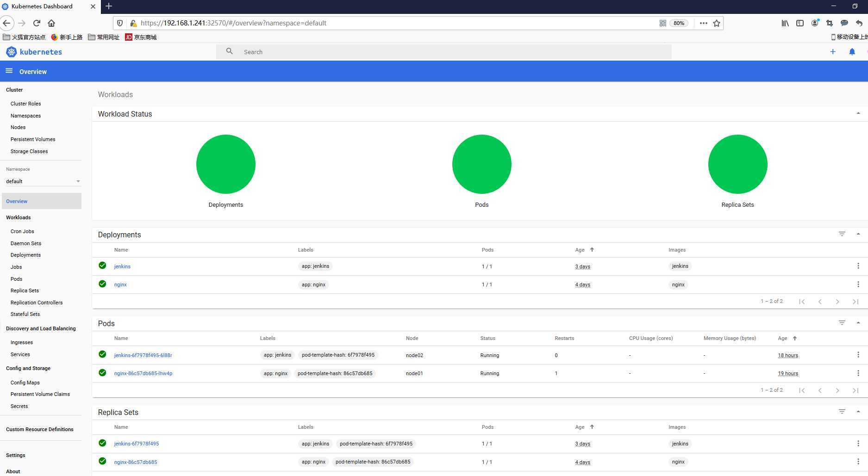Viewport: 868px width, 476px height.
Task: Open the jenkins-6f7978f495-6l88r pod link
Action: (143, 355)
